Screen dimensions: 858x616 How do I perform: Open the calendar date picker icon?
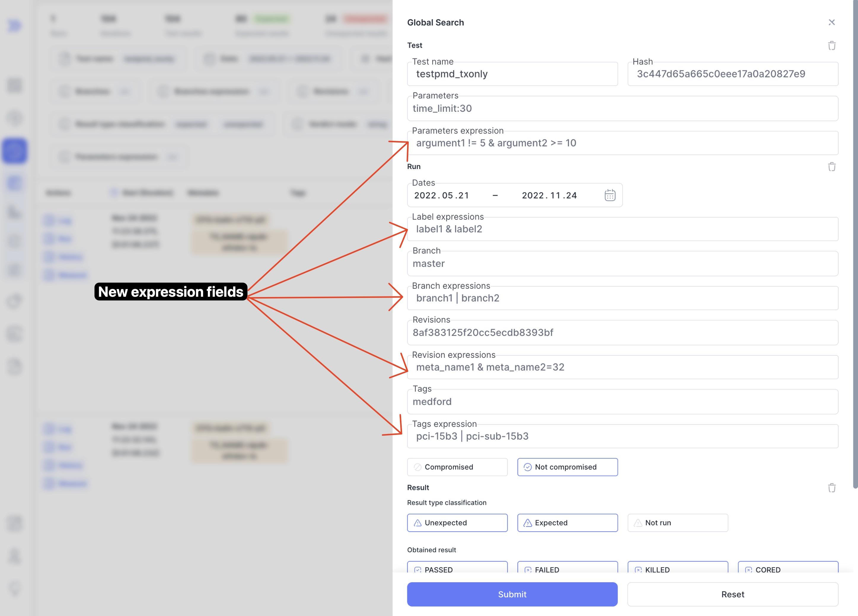610,195
